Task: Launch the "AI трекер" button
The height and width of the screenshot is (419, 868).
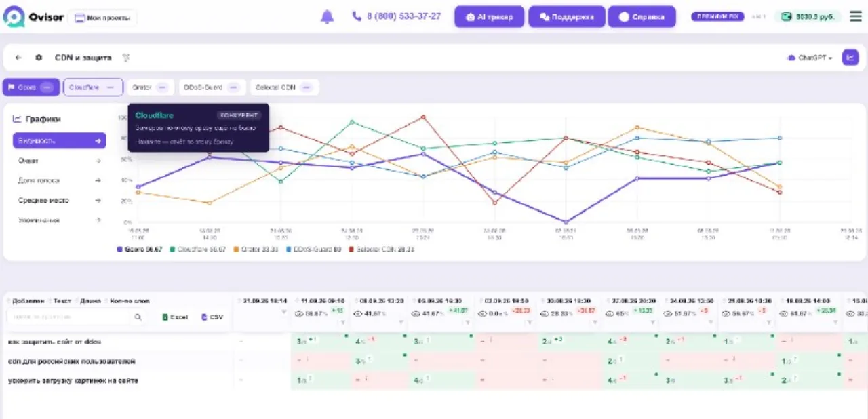Action: pos(489,17)
